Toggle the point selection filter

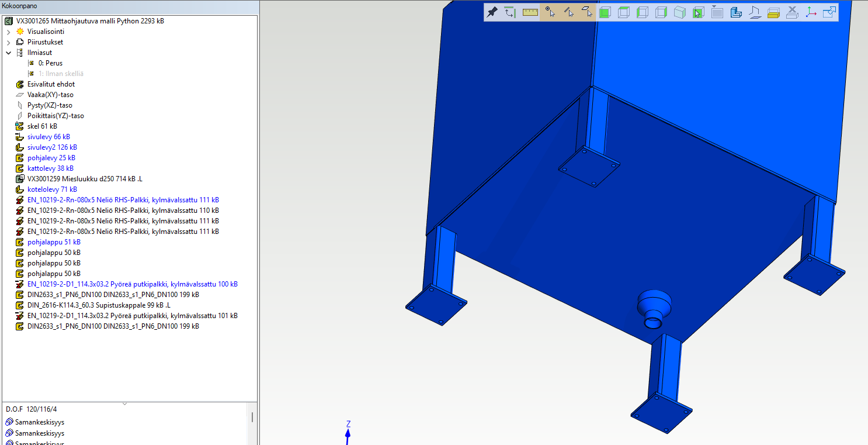tap(550, 12)
